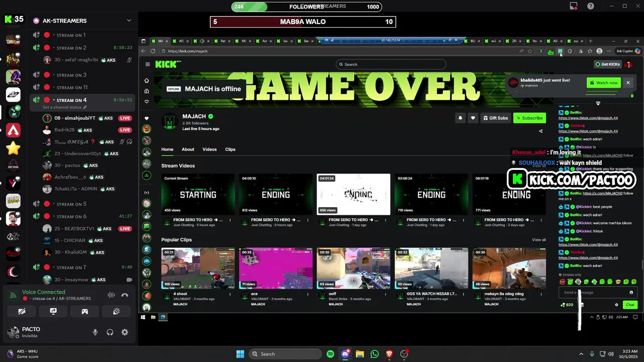Play the '4 shoot' popular clip
Screen dimensions: 644x362
[x=198, y=268]
